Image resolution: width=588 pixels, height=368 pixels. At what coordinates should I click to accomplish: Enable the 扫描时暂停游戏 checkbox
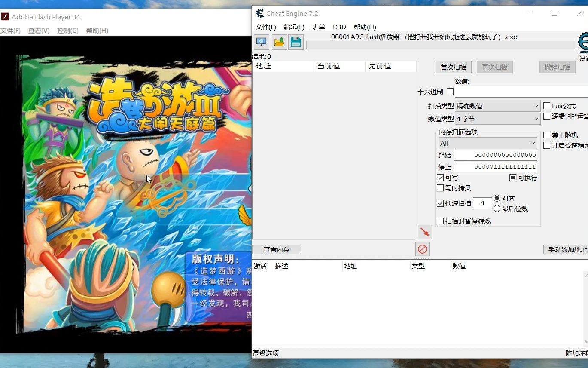[440, 221]
